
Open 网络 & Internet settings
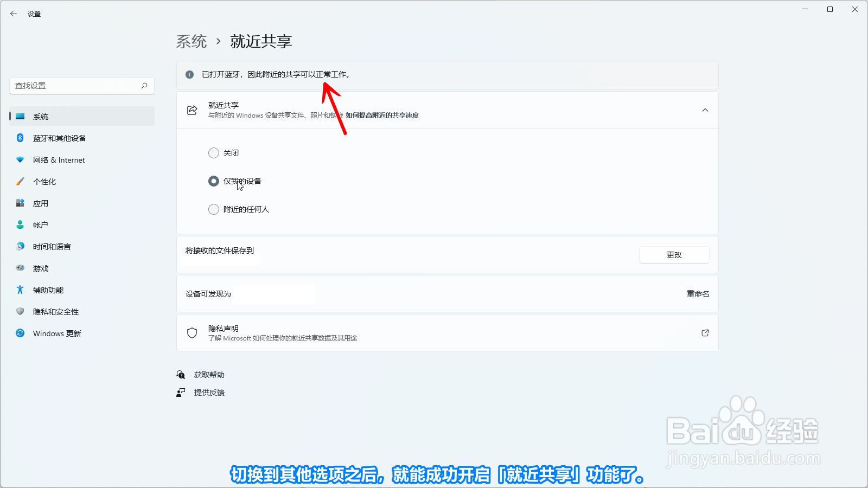coord(82,159)
